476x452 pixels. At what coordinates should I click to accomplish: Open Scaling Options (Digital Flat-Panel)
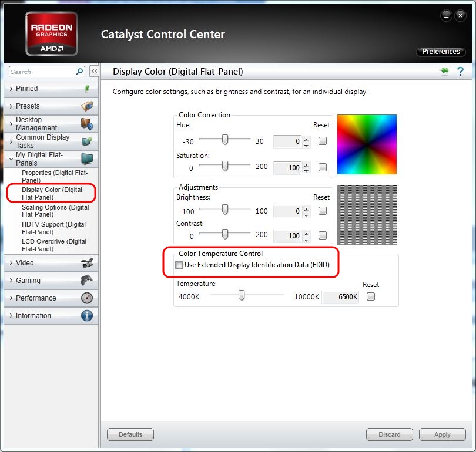click(55, 211)
